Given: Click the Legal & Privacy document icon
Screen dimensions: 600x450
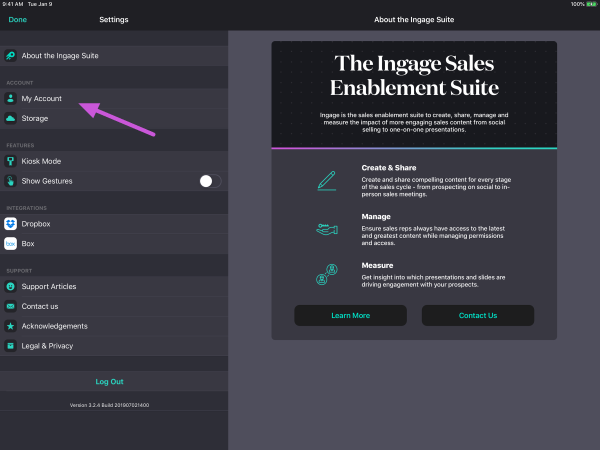Looking at the screenshot, I should pyautogui.click(x=10, y=346).
